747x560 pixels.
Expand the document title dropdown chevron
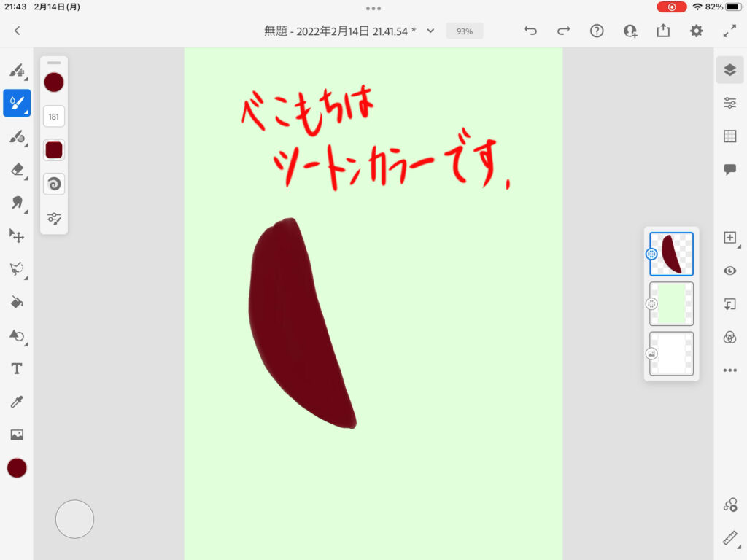430,31
